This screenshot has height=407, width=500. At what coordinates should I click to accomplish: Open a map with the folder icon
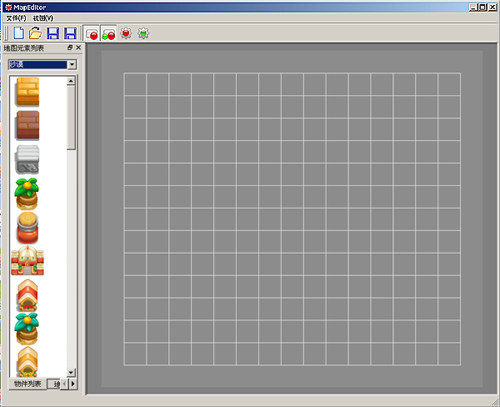point(35,33)
